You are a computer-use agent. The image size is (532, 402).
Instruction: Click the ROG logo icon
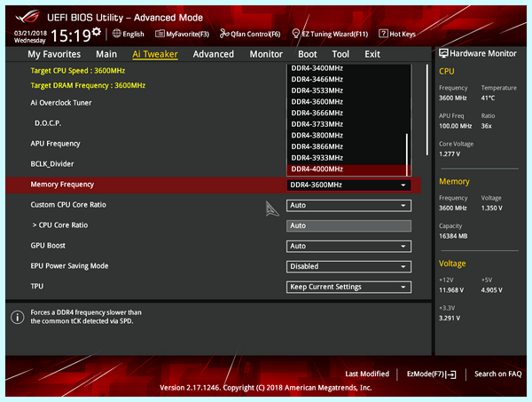(27, 17)
